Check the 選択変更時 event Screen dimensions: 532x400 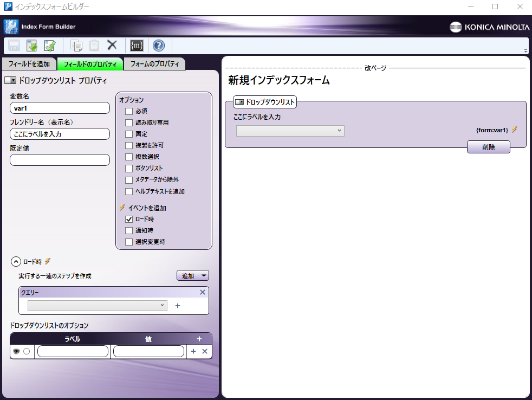point(129,242)
